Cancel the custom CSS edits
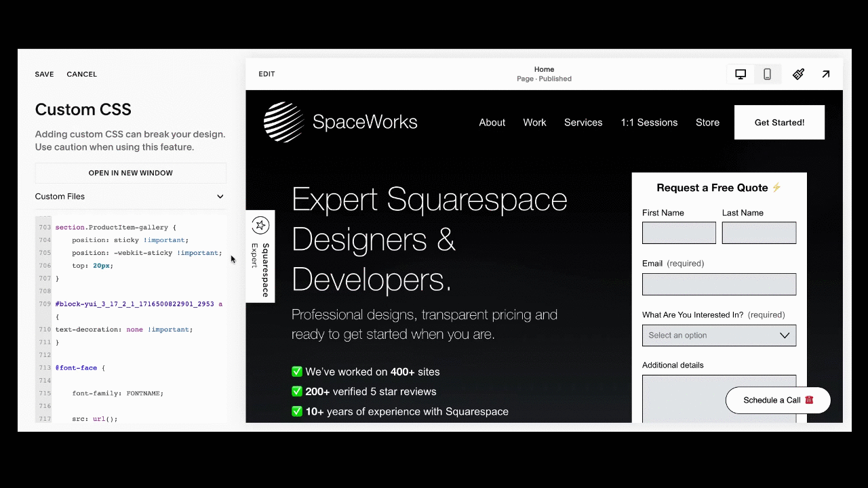This screenshot has width=868, height=488. tap(81, 75)
